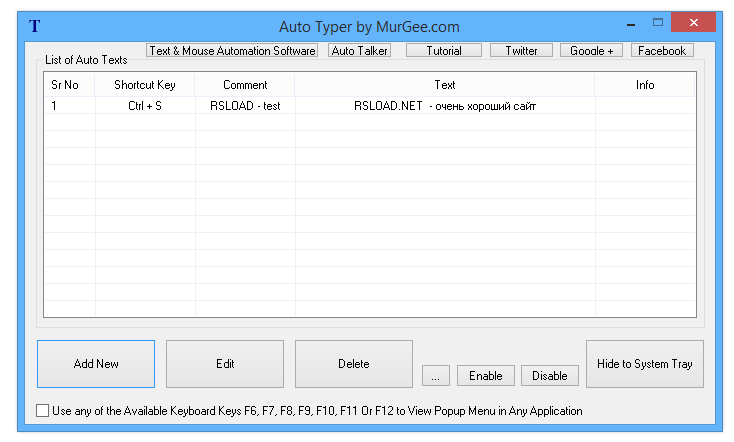Sort by the Shortcut Key column header
Viewport: 734px width, 442px height.
coord(145,85)
